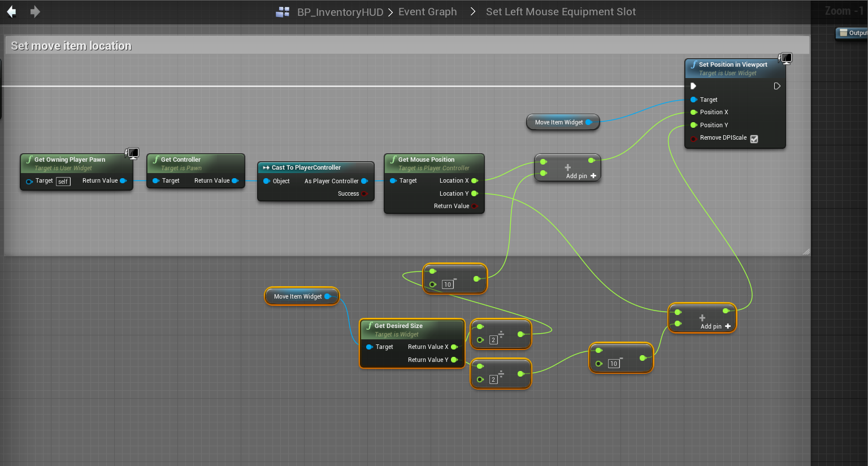
Task: Click Add pin on the lower selected add node
Action: [715, 326]
